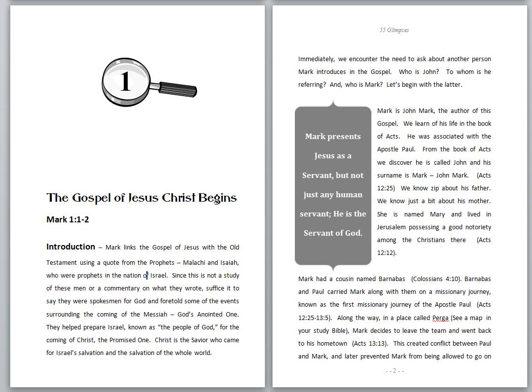This screenshot has height=392, width=532.
Task: Click the word "cousin"
Action: (x=344, y=279)
